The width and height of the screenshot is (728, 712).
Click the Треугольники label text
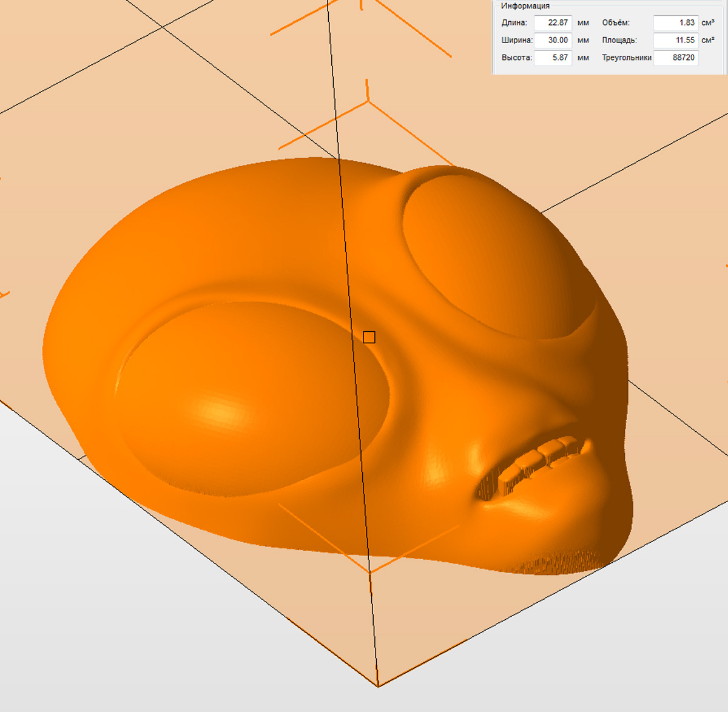coord(626,58)
